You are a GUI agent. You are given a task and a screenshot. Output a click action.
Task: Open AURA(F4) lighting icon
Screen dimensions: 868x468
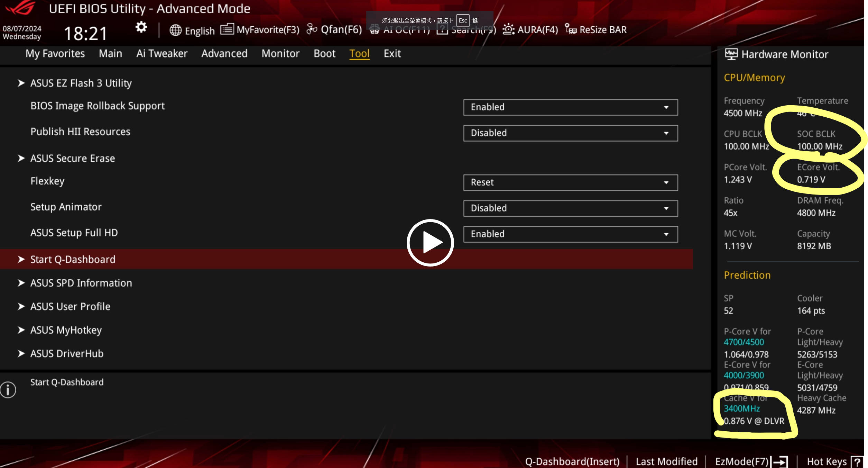click(x=508, y=29)
